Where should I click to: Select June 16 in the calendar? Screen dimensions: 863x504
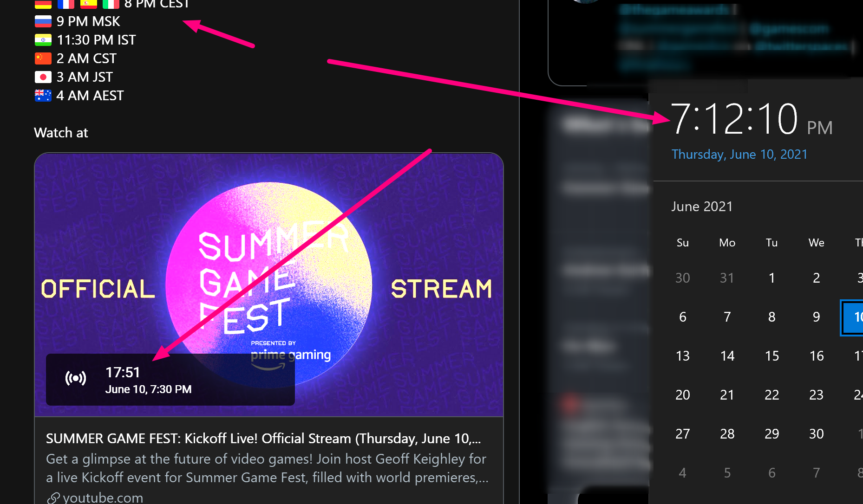tap(817, 356)
